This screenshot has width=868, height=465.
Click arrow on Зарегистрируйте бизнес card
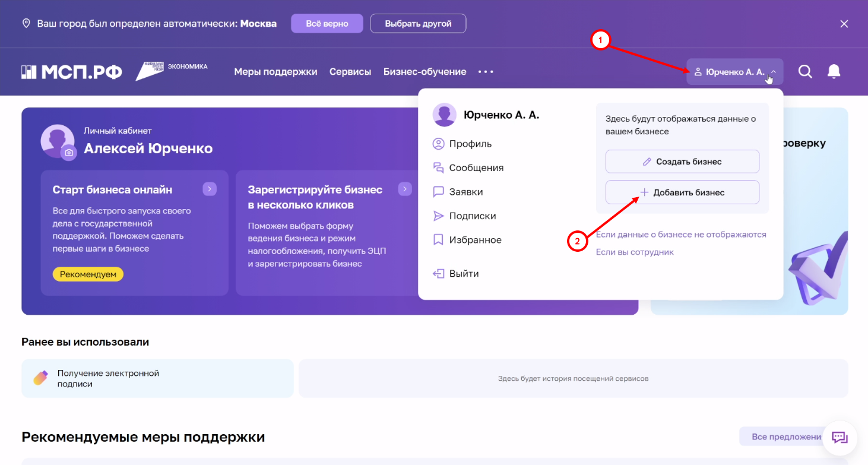pos(405,189)
